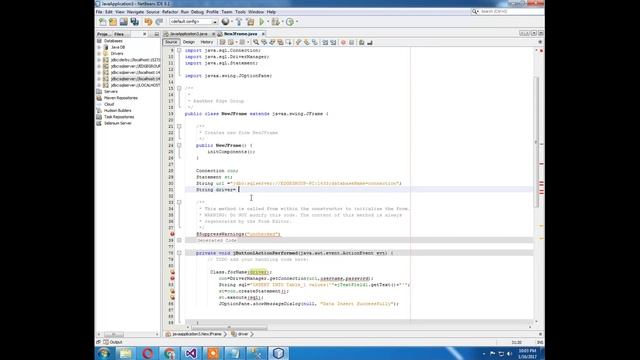Switch to the Files panel tab
Viewport: 640px width, 360px height.
pyautogui.click(x=119, y=34)
